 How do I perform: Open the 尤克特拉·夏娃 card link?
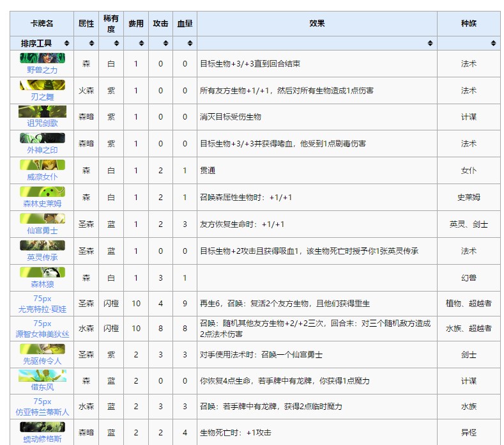(42, 309)
